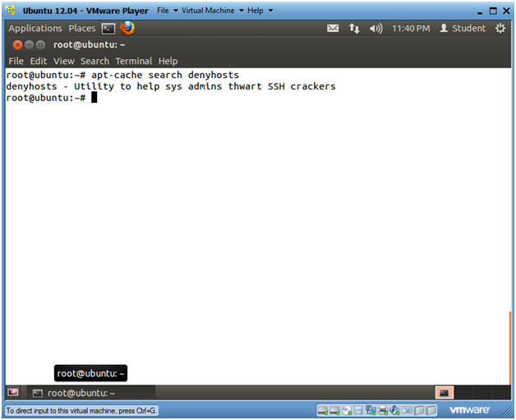516x420 pixels.
Task: Click the VMware printer status icon
Action: pyautogui.click(x=383, y=410)
